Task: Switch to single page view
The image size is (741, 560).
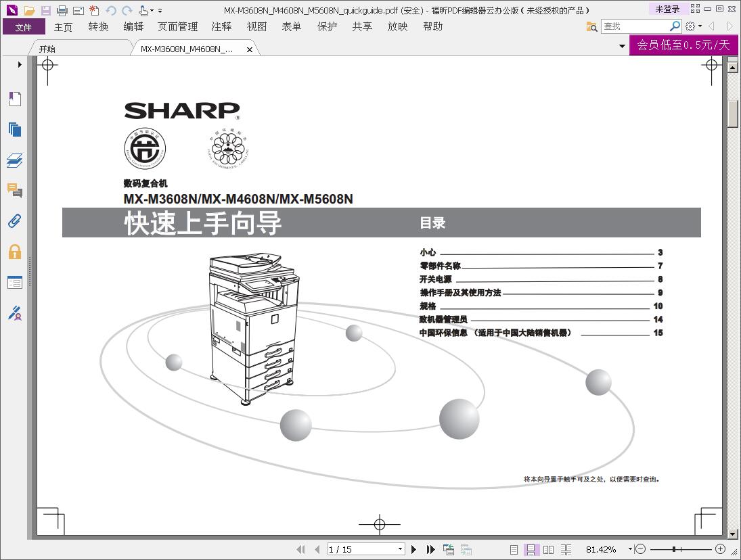Action: coord(514,549)
